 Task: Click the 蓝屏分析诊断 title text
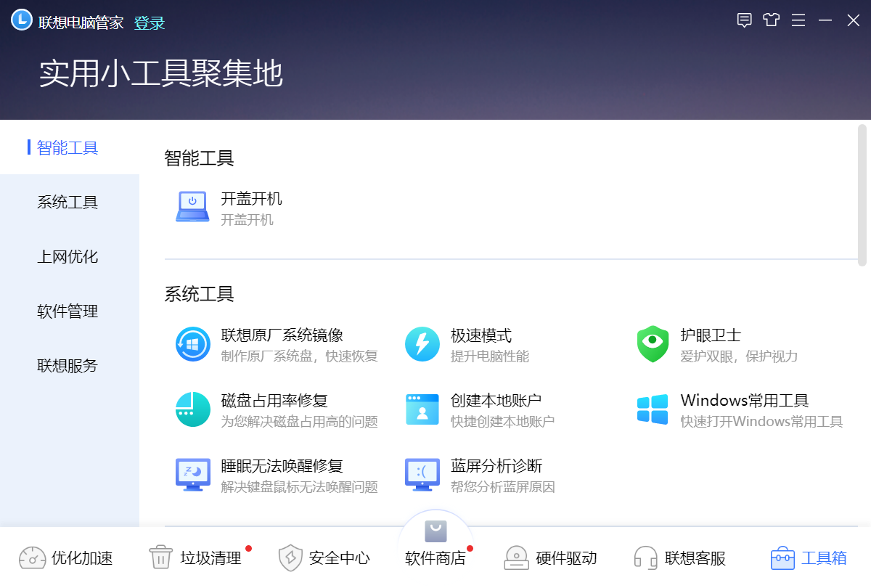click(x=496, y=466)
